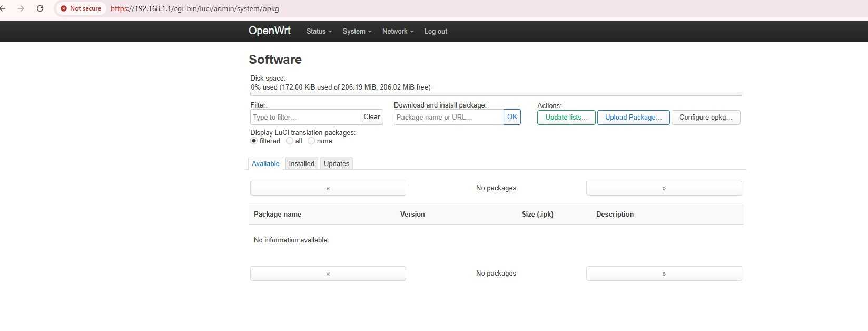The image size is (868, 331).
Task: Click the upper No packages label
Action: click(496, 188)
